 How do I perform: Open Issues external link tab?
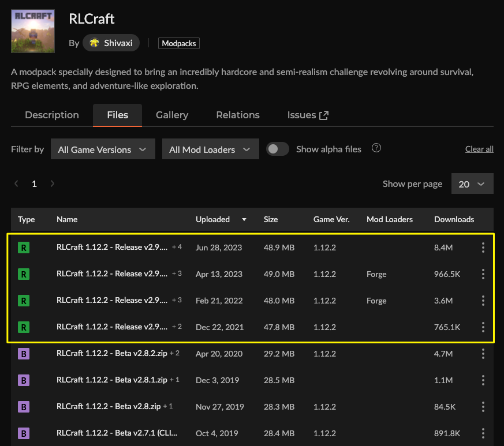coord(308,115)
